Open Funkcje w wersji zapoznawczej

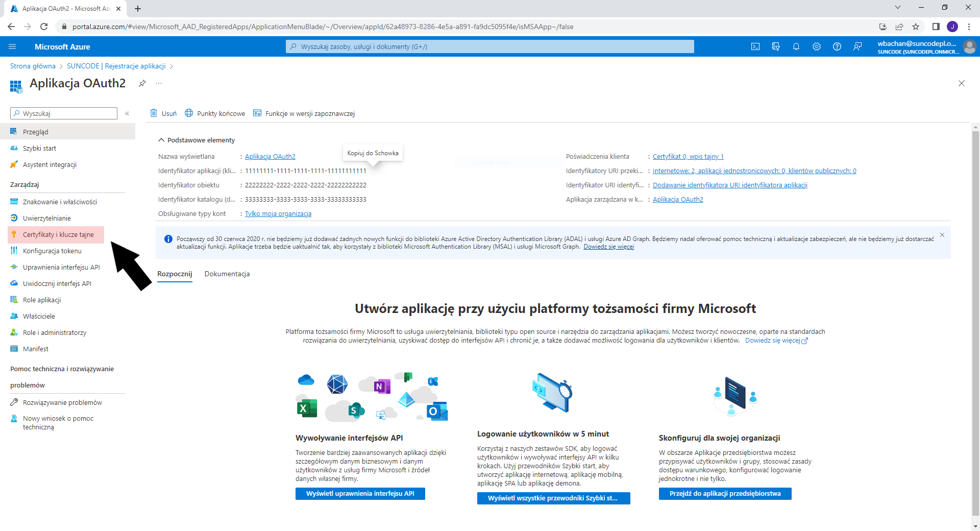[x=304, y=113]
